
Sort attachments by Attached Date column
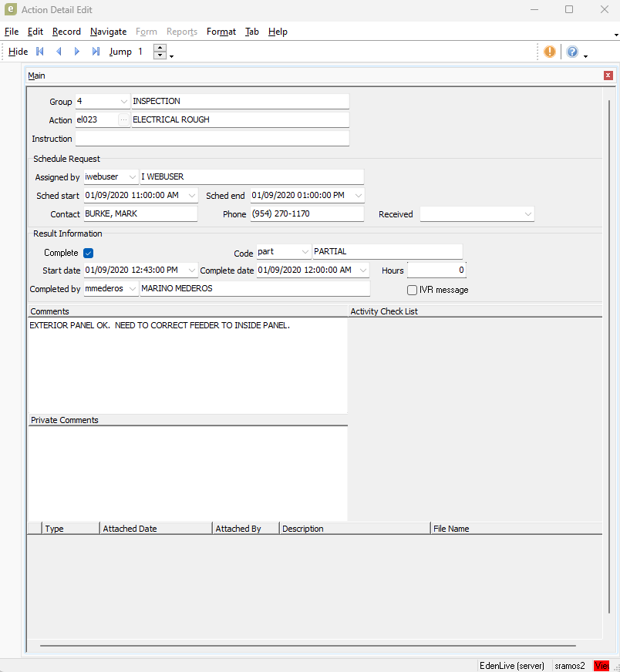[x=156, y=529]
